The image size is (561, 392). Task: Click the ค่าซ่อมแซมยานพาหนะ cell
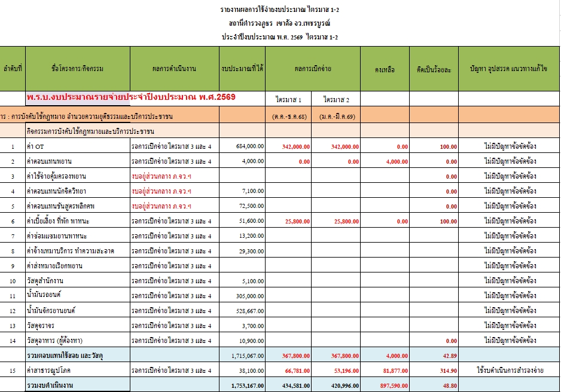(78, 236)
